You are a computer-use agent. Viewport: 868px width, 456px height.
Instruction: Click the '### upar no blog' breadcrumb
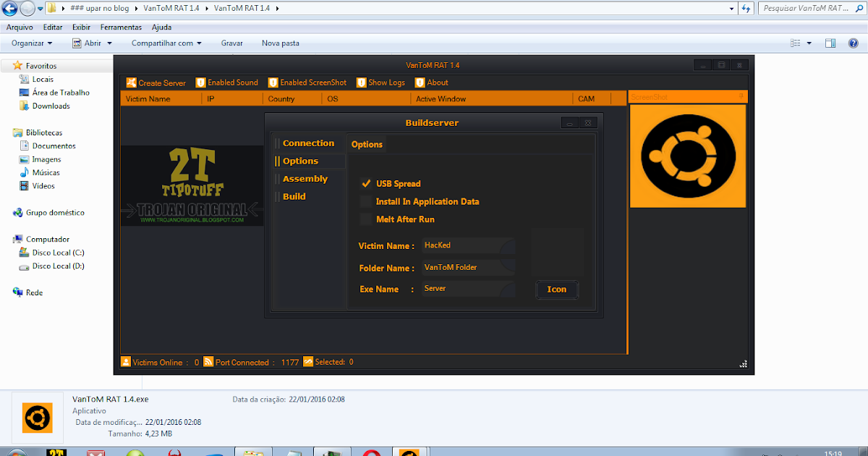pos(101,9)
